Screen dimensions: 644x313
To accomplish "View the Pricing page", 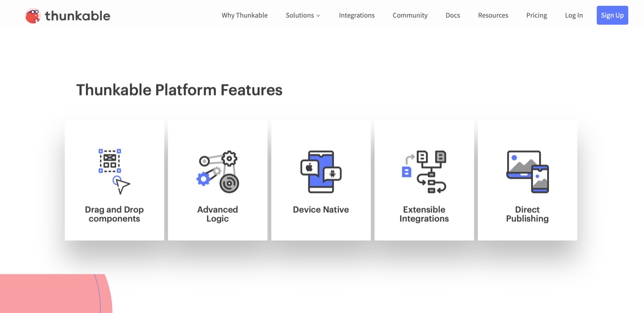I will coord(537,15).
